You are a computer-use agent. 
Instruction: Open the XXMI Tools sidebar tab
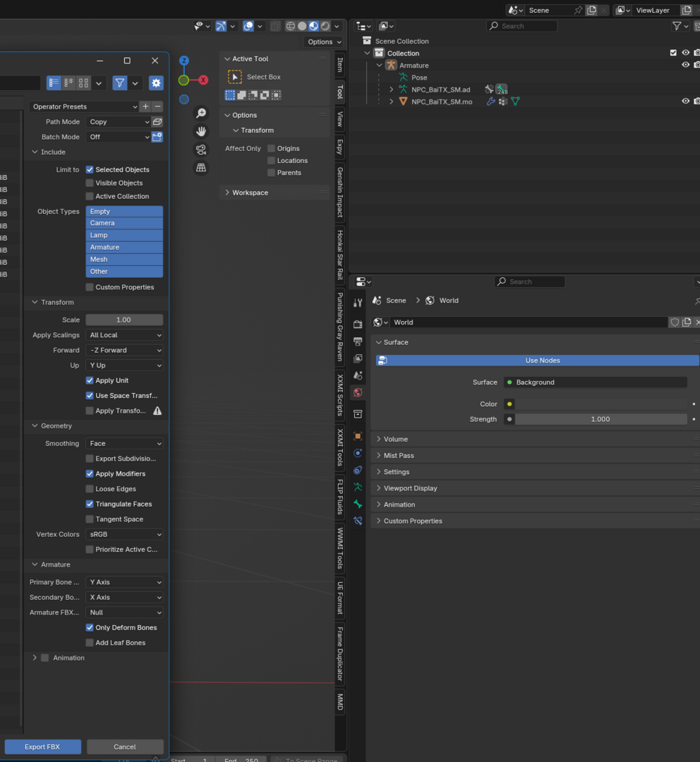340,447
